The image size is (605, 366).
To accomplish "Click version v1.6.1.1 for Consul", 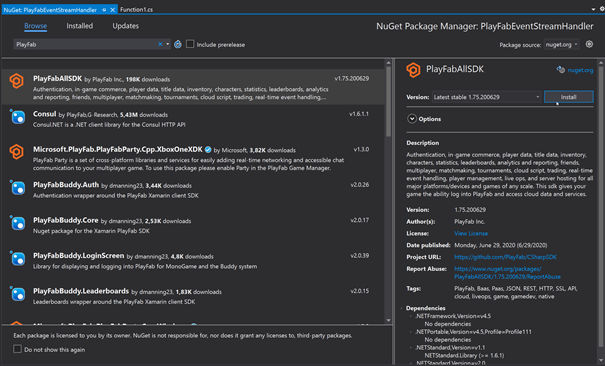I will [359, 114].
